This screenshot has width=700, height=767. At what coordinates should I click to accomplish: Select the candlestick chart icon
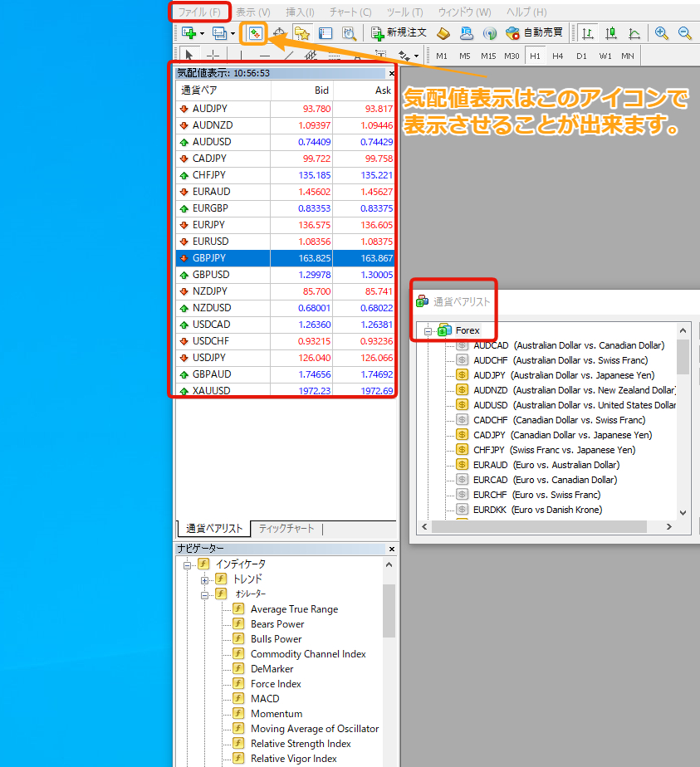pyautogui.click(x=611, y=33)
